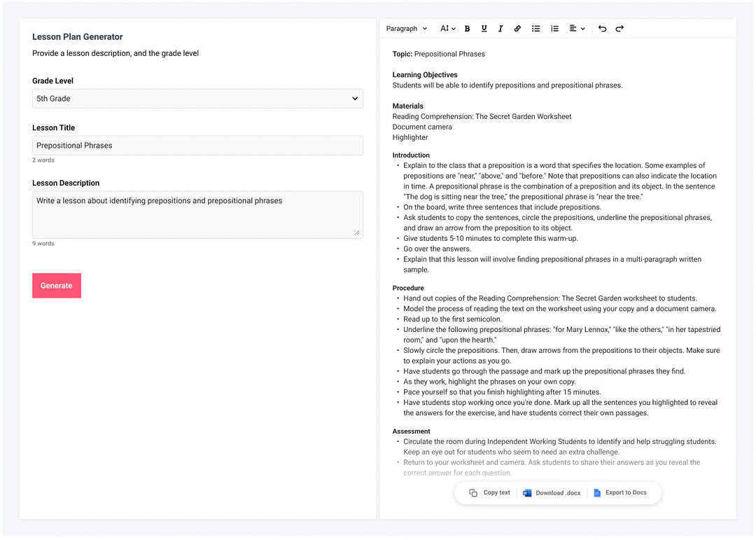Image resolution: width=756 pixels, height=540 pixels.
Task: Export the lesson plan to Docs
Action: tap(622, 492)
